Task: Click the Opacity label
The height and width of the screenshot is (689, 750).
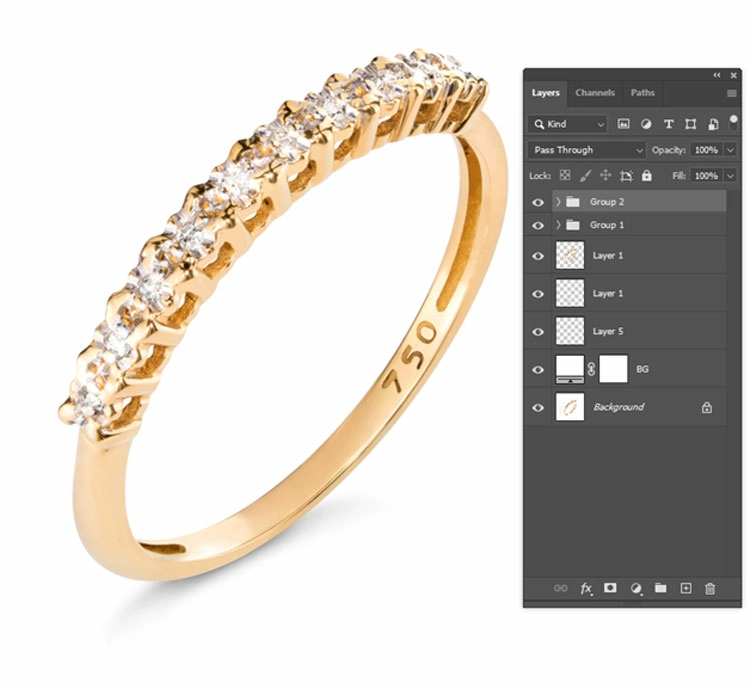Action: [x=669, y=150]
